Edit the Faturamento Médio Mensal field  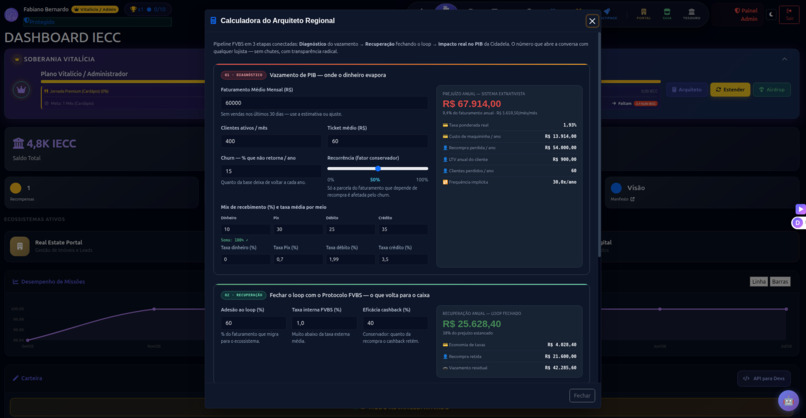(324, 103)
